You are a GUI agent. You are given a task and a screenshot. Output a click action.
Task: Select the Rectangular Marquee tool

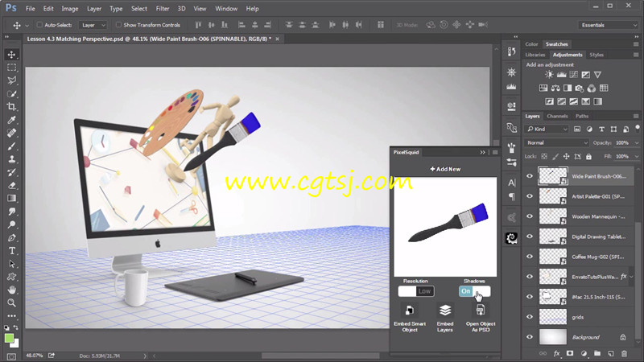[11, 68]
